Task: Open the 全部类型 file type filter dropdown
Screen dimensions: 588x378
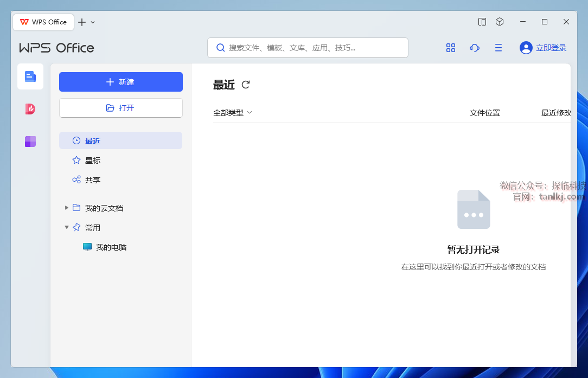Action: click(233, 113)
